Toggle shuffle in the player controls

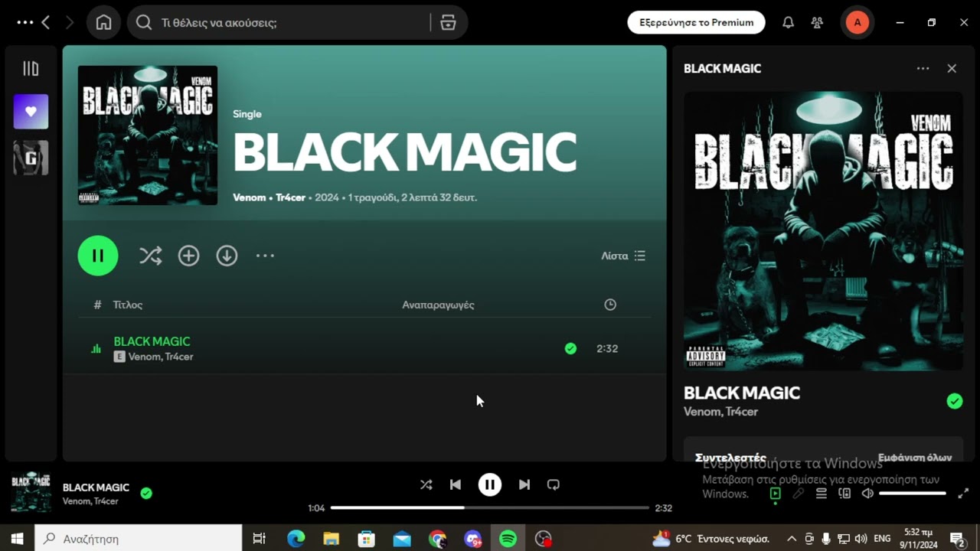pyautogui.click(x=426, y=484)
